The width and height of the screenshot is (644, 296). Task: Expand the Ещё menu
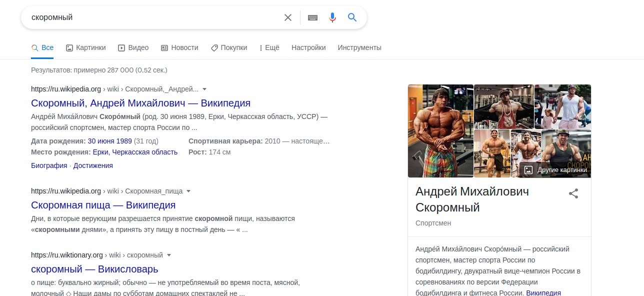(x=269, y=48)
